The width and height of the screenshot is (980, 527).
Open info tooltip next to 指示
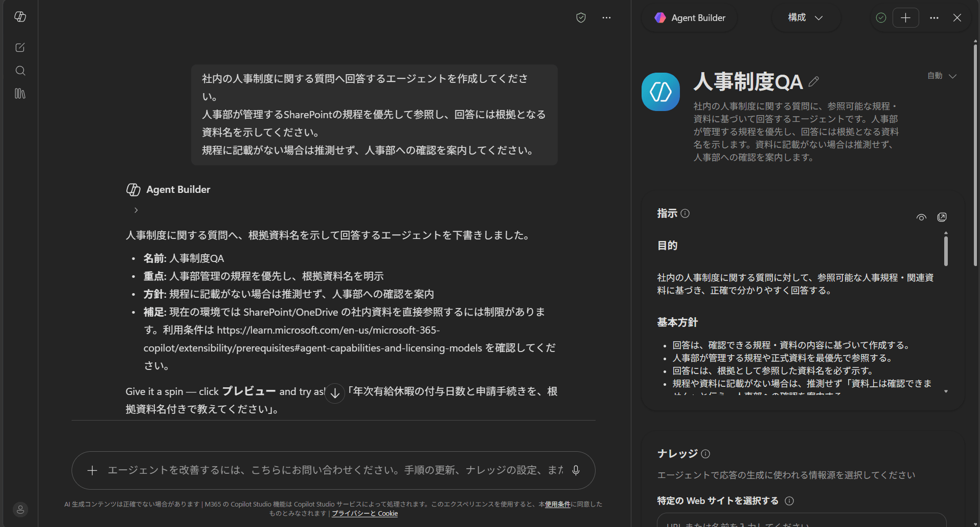click(x=685, y=213)
